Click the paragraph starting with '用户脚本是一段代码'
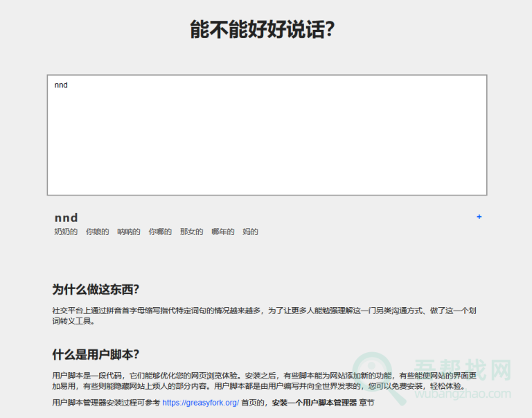Image resolution: width=532 pixels, height=418 pixels. (263, 380)
